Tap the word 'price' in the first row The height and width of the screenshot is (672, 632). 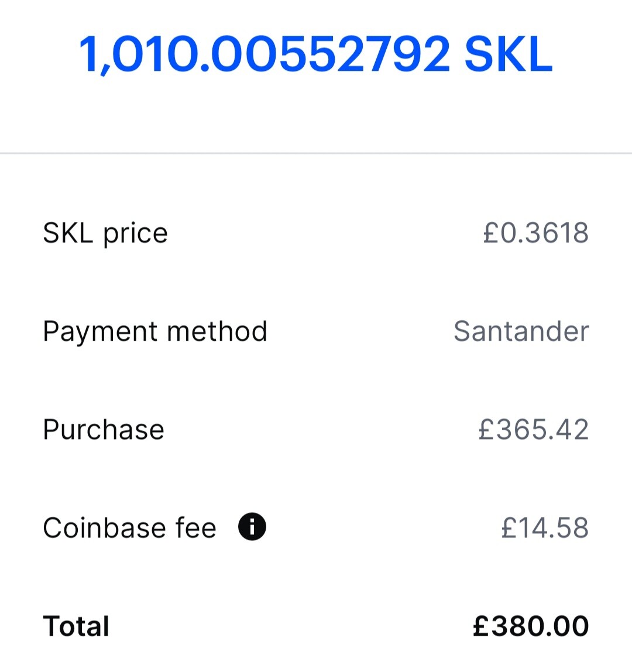[135, 234]
